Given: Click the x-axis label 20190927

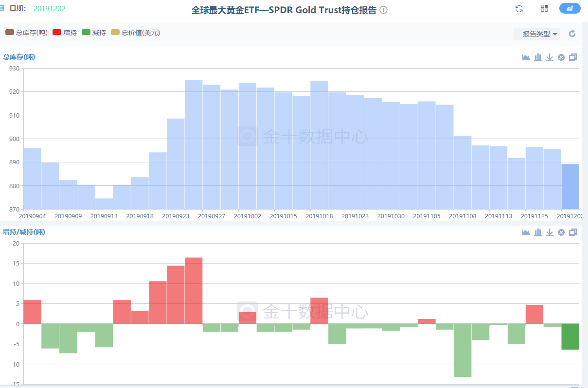Looking at the screenshot, I should [212, 216].
